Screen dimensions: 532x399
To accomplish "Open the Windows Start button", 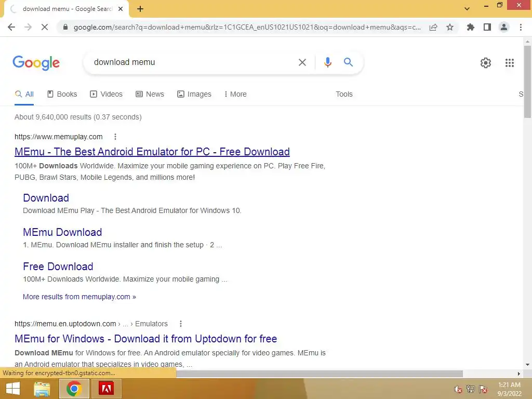I will tap(13, 389).
